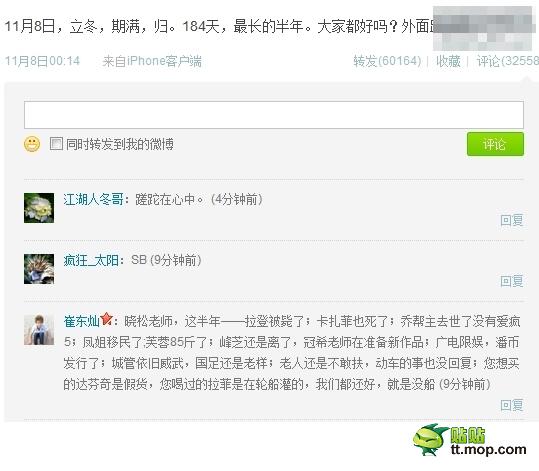
Task: Open the 崔东灿 username link
Action: 81,321
